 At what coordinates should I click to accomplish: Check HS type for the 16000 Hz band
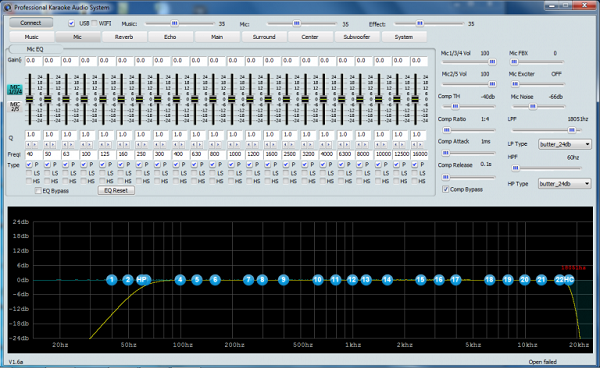414,181
